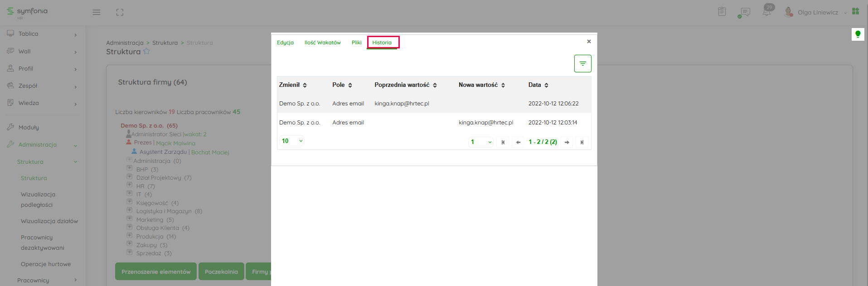Mark Struktura as favorite with the star
This screenshot has width=868, height=286.
click(x=146, y=52)
